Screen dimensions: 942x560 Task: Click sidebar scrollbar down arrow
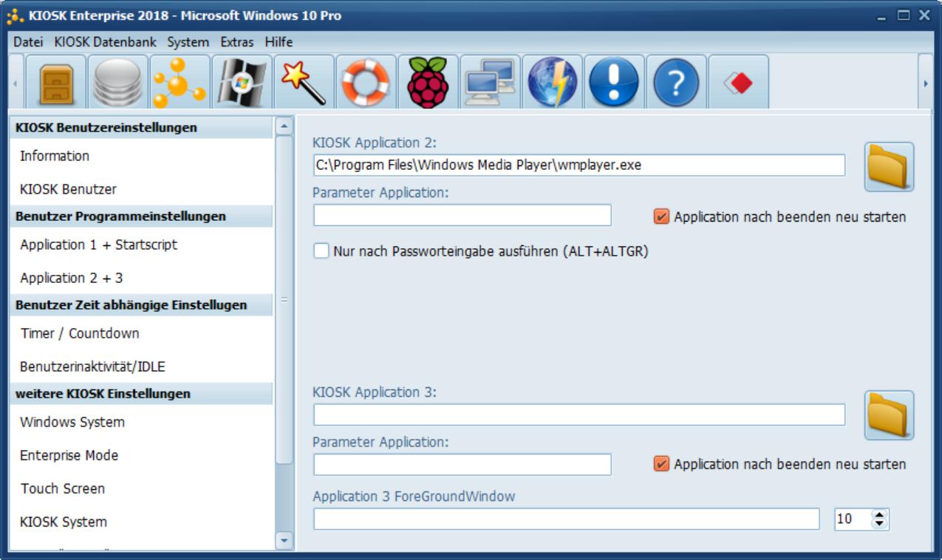click(x=284, y=541)
